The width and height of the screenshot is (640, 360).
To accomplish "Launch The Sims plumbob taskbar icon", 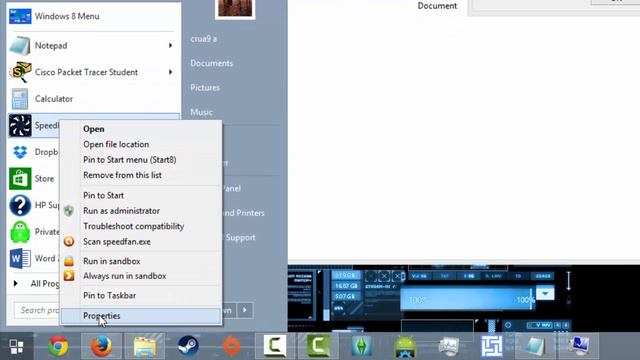I will coord(362,346).
